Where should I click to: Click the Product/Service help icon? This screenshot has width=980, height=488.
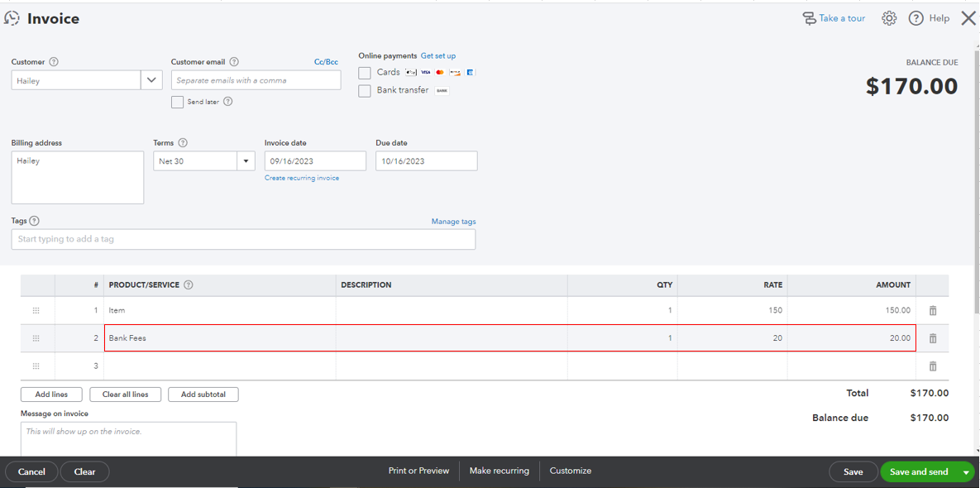(x=189, y=285)
